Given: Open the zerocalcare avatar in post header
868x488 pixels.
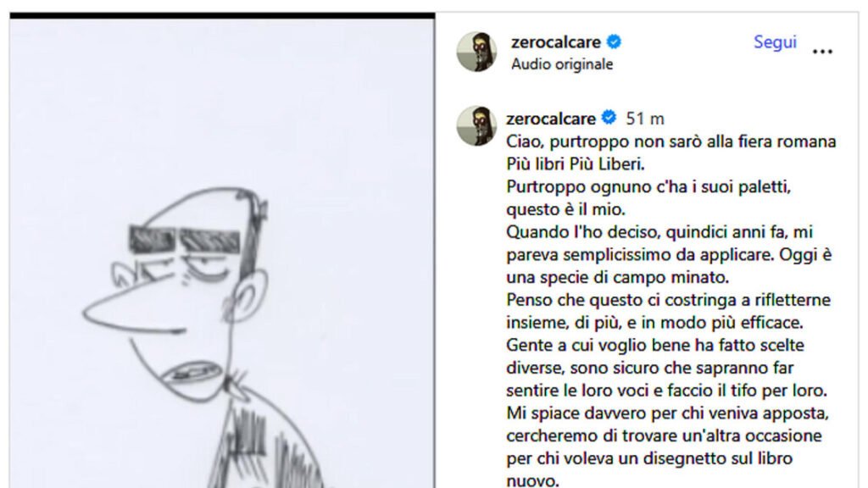Looking at the screenshot, I should click(476, 52).
